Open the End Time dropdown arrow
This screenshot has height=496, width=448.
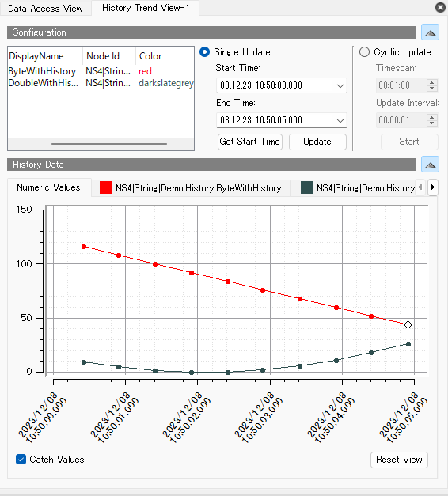click(340, 120)
